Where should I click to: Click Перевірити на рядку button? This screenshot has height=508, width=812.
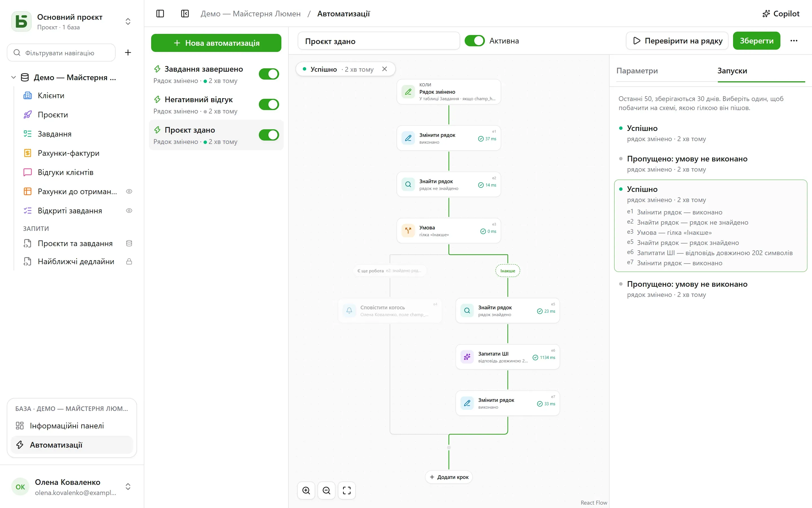[677, 41]
